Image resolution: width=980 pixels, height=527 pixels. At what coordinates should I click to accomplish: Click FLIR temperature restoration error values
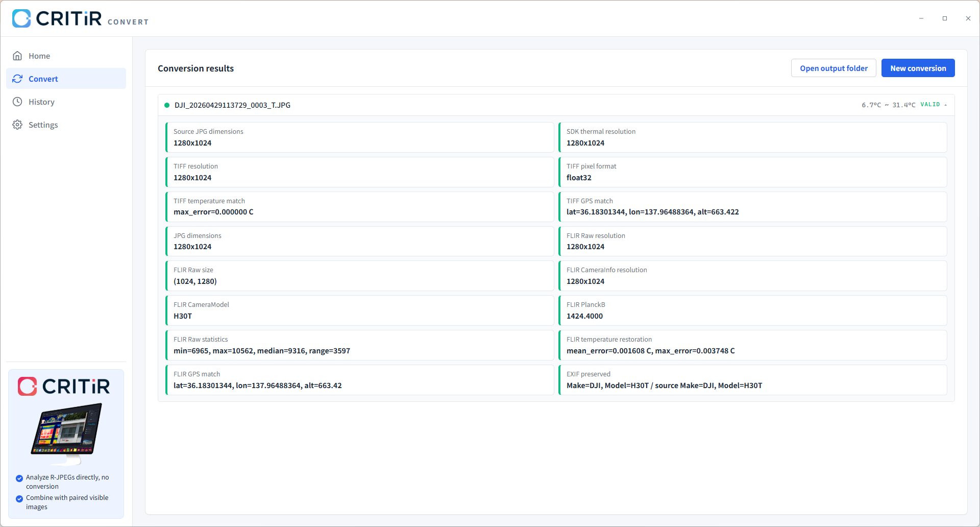click(x=650, y=351)
